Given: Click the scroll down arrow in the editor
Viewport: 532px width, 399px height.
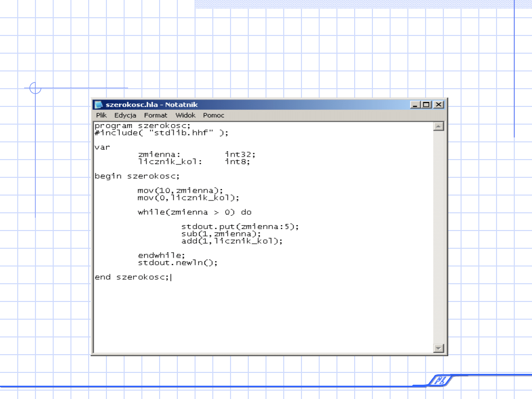Looking at the screenshot, I should click(x=438, y=348).
